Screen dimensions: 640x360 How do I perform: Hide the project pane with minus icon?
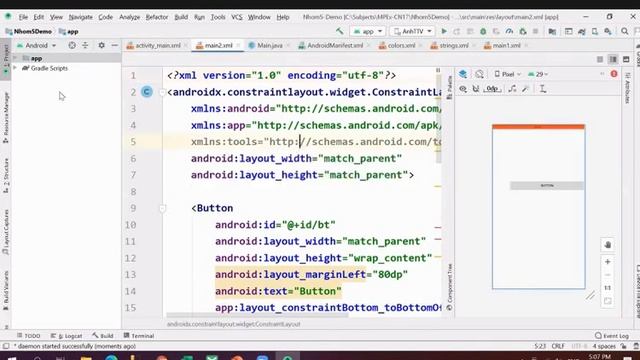point(115,45)
